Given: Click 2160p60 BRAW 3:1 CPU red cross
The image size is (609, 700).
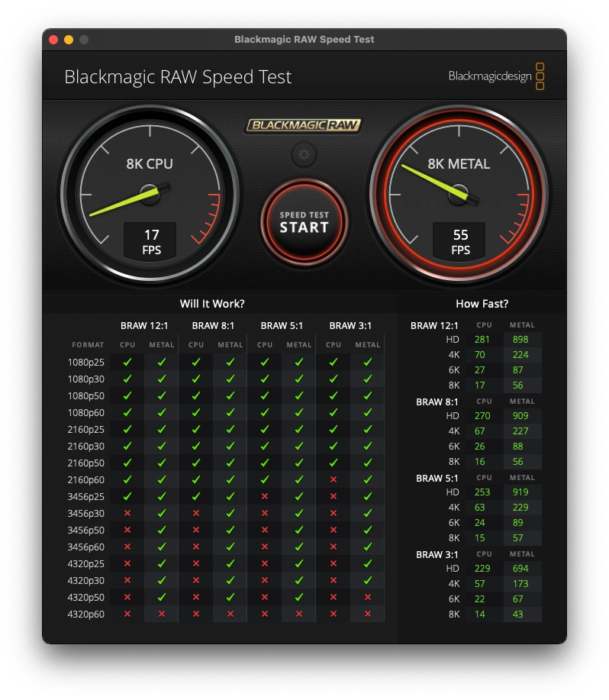Looking at the screenshot, I should (x=333, y=479).
